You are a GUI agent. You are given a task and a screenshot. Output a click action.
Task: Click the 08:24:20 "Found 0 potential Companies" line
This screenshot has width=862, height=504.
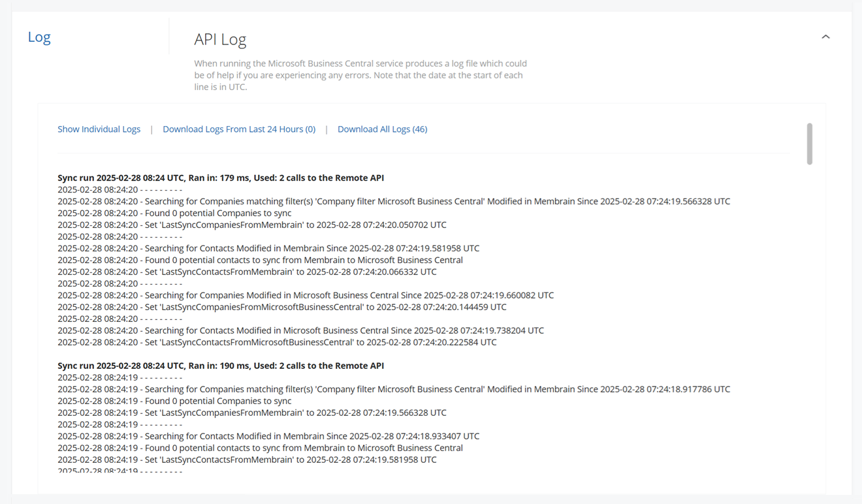click(174, 213)
